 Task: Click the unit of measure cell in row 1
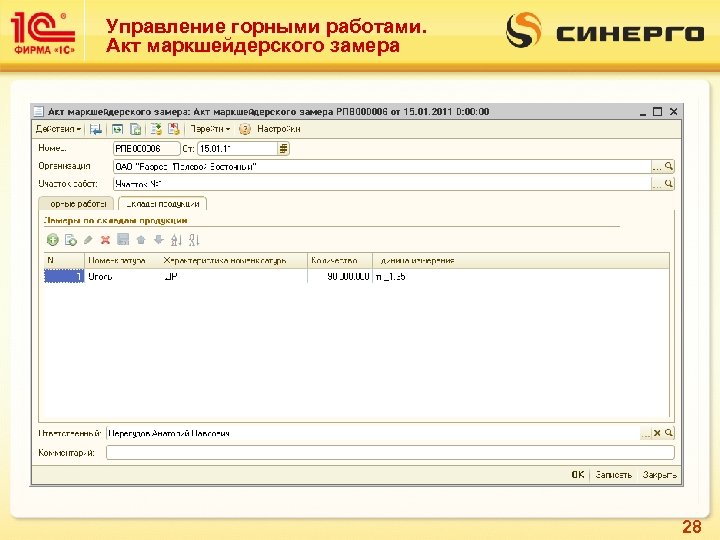pyautogui.click(x=521, y=276)
